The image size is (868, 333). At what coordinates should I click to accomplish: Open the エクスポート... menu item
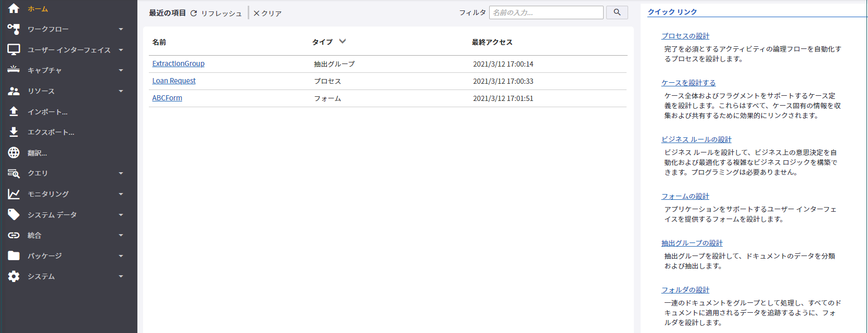51,132
